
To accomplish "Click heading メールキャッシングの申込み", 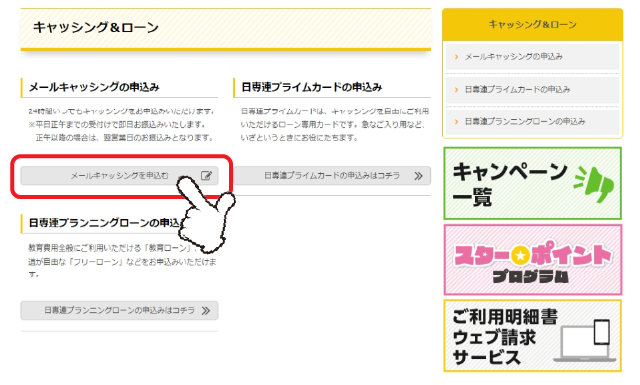I will point(94,87).
